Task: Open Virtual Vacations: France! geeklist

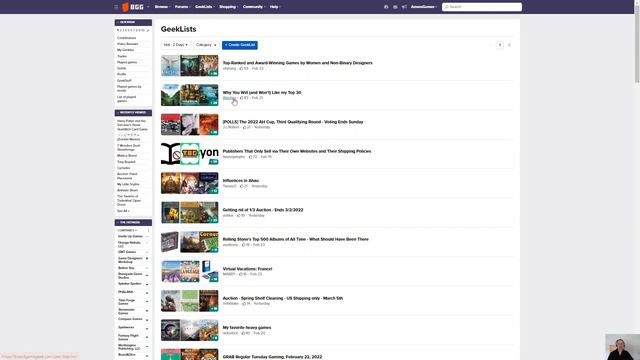Action: pyautogui.click(x=247, y=269)
